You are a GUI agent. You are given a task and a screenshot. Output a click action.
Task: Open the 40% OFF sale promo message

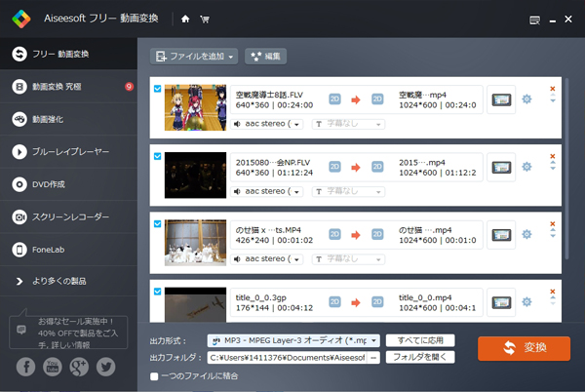pyautogui.click(x=68, y=332)
